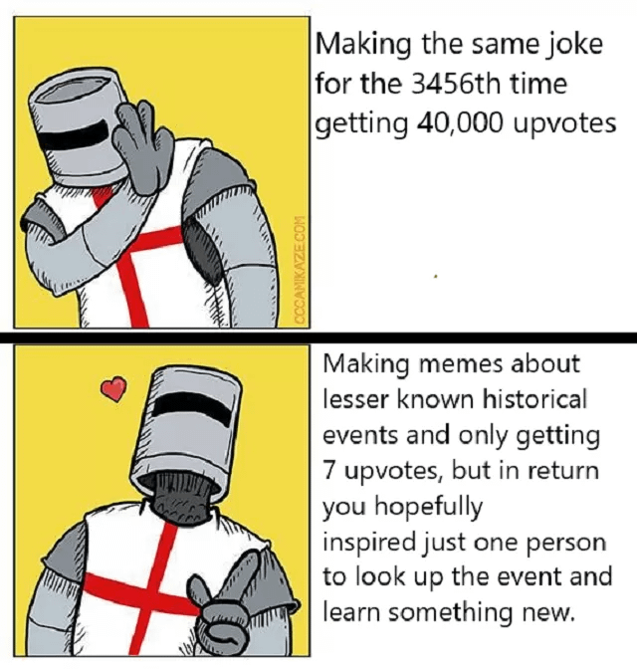Click the bottom knight's helmet visor slit
Image resolution: width=637 pixels, height=672 pixels.
pyautogui.click(x=192, y=407)
